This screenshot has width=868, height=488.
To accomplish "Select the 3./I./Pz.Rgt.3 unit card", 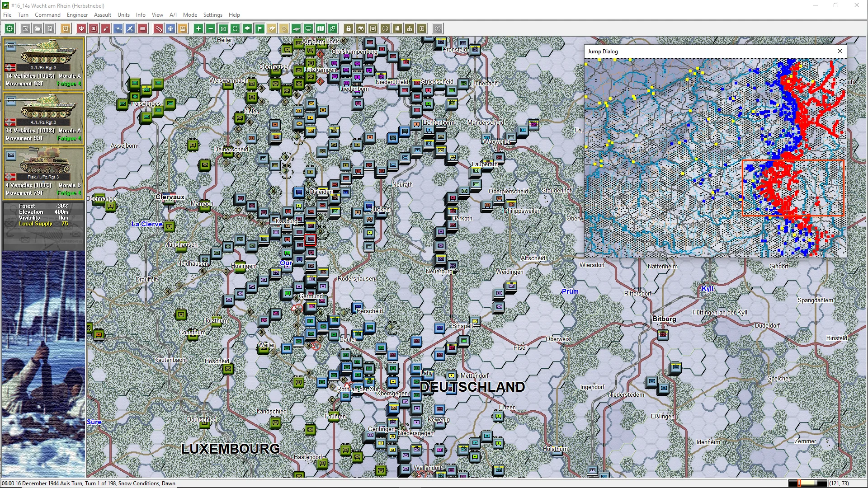I will click(x=43, y=63).
